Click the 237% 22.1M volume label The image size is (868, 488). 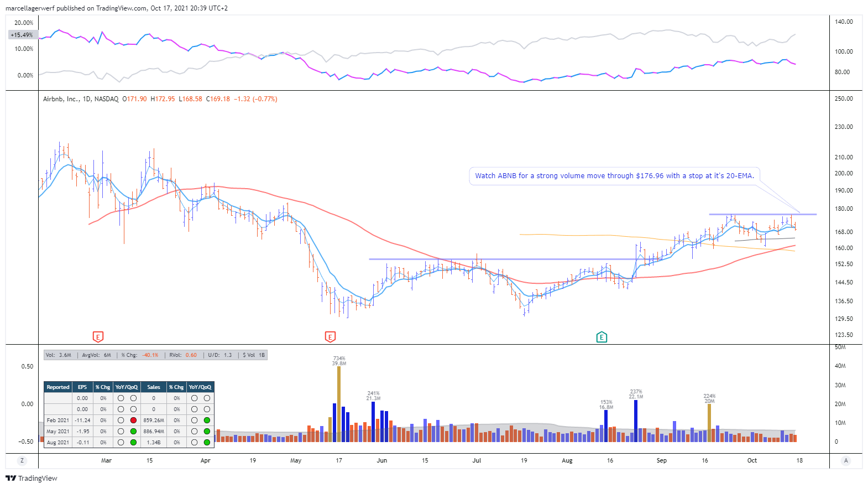(636, 394)
